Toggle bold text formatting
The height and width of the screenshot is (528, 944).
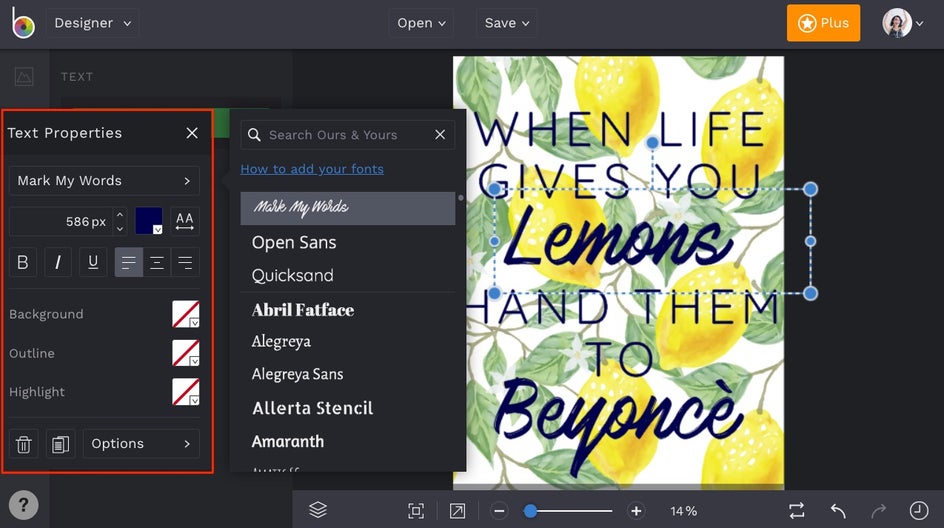pyautogui.click(x=23, y=262)
